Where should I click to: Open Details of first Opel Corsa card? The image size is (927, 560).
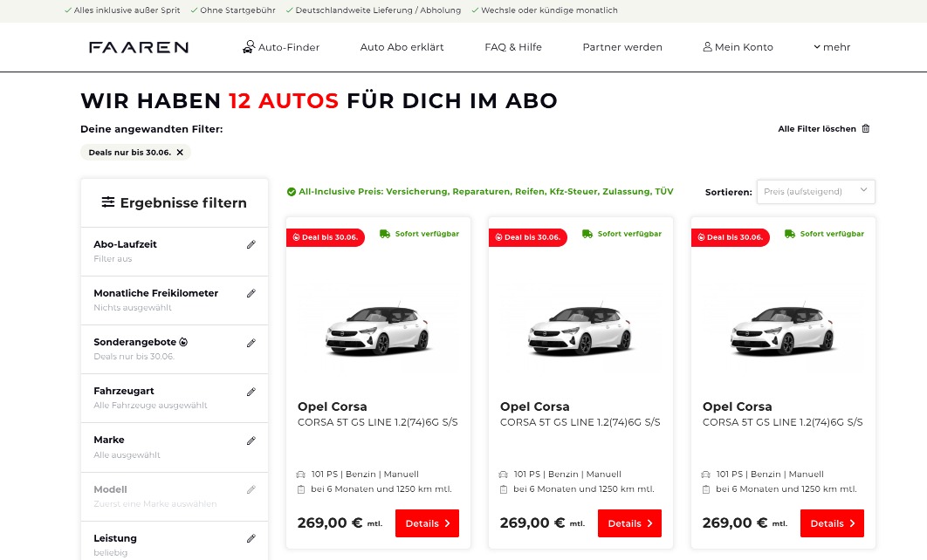pos(427,523)
